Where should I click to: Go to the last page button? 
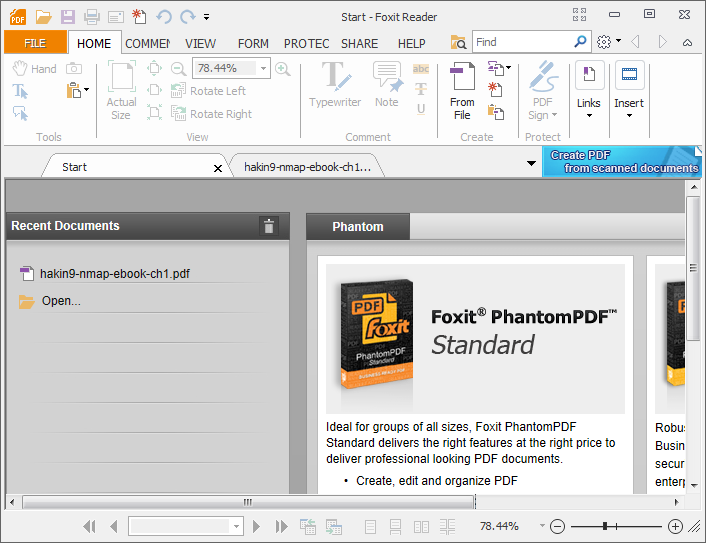tap(281, 526)
